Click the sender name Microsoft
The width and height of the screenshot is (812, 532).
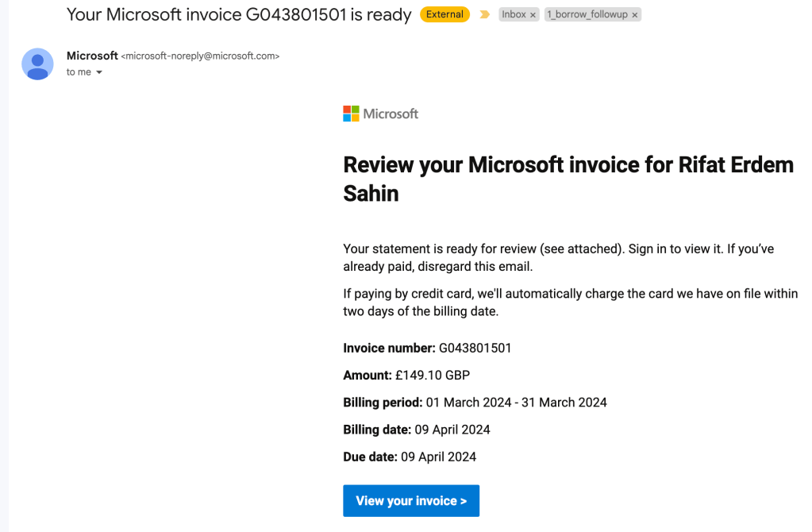pyautogui.click(x=92, y=56)
